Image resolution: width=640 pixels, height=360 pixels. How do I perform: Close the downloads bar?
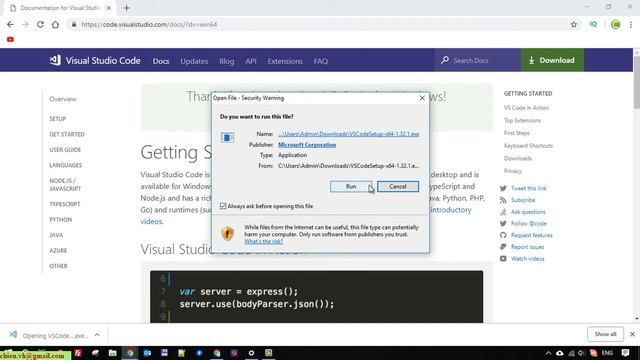[632, 334]
